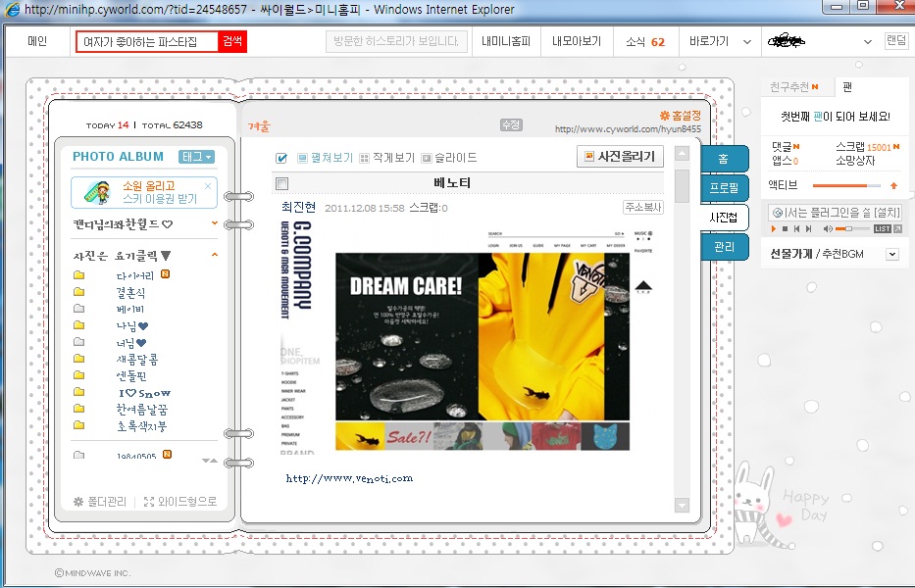Viewport: 915px width, 588px height.
Task: Check the box beside 베노티 post
Action: pyautogui.click(x=282, y=183)
